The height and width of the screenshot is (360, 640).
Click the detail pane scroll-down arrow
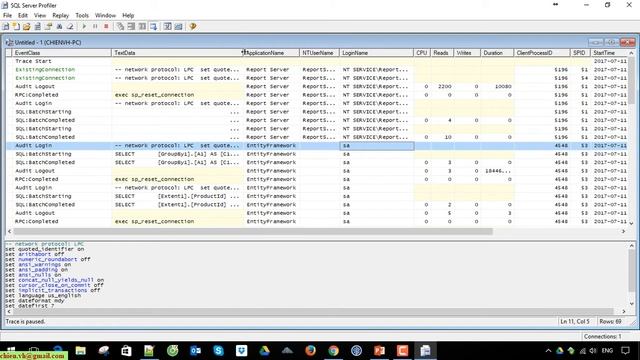[x=631, y=304]
